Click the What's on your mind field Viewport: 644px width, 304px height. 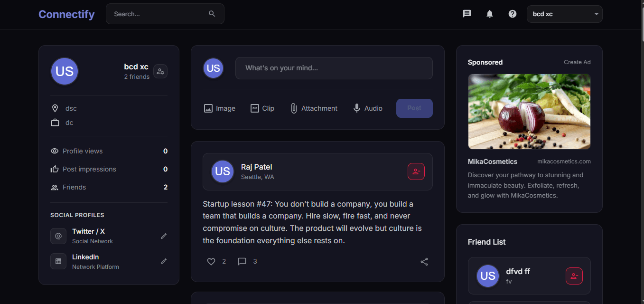coord(334,68)
